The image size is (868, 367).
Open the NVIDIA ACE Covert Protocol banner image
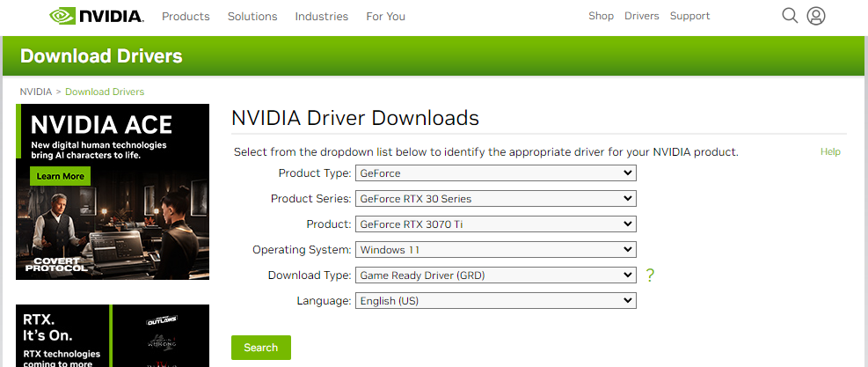tap(113, 192)
